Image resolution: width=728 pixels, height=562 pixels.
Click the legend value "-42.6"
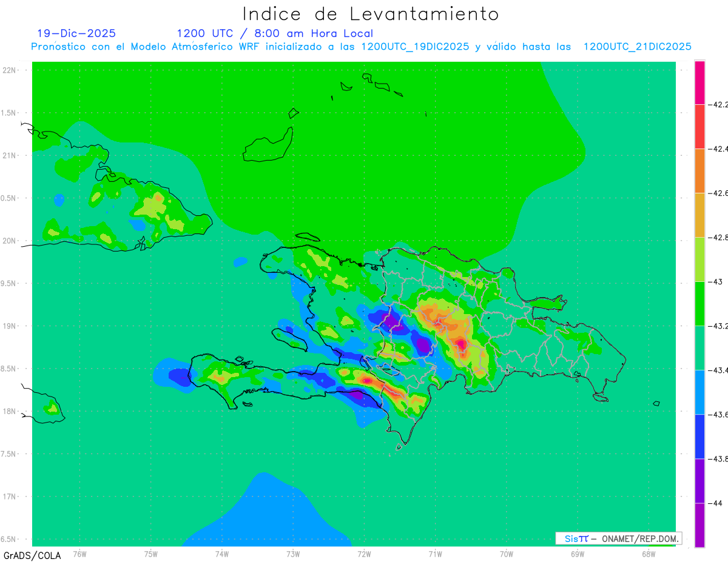pyautogui.click(x=720, y=193)
